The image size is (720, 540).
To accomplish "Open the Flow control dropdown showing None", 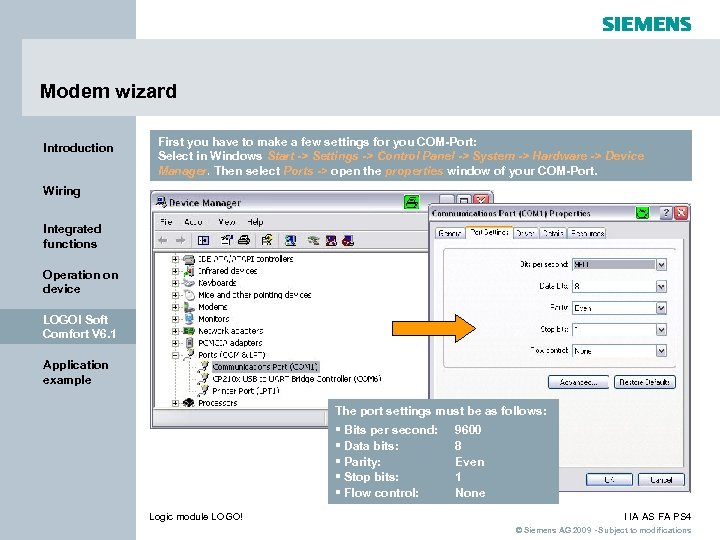I will [661, 351].
